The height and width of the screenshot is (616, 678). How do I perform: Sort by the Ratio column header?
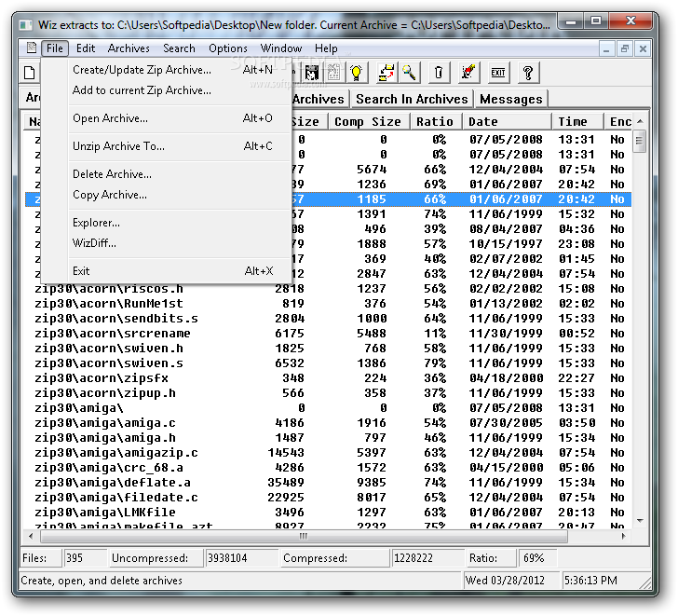[435, 121]
